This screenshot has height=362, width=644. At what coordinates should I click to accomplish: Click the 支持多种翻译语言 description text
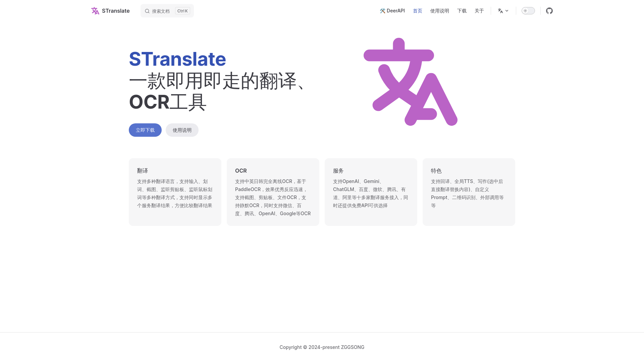175,193
